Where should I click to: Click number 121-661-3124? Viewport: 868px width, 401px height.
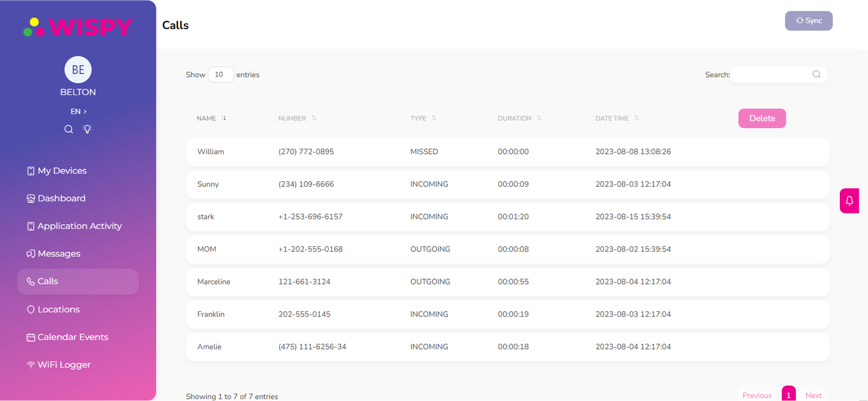coord(304,282)
